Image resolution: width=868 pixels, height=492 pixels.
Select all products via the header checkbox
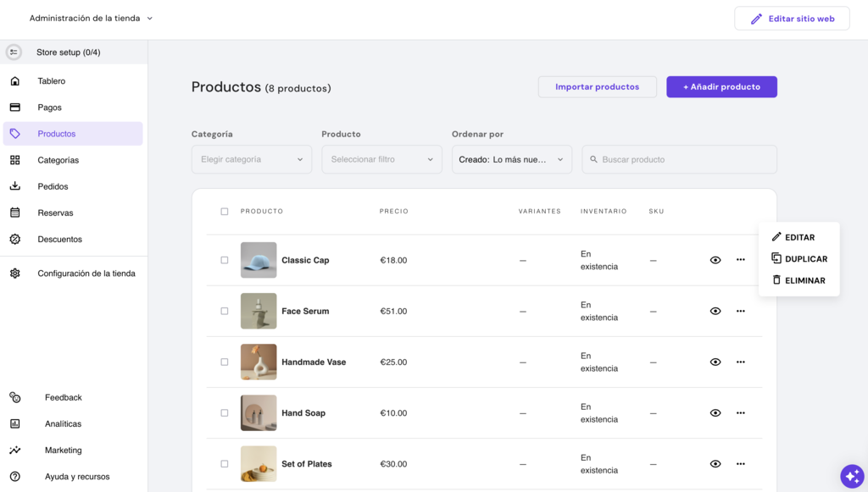pos(224,211)
